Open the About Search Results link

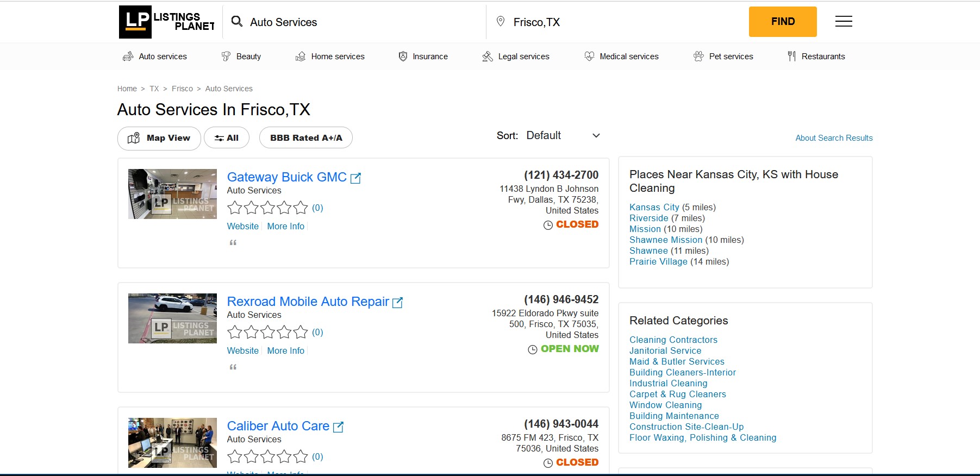coord(834,138)
